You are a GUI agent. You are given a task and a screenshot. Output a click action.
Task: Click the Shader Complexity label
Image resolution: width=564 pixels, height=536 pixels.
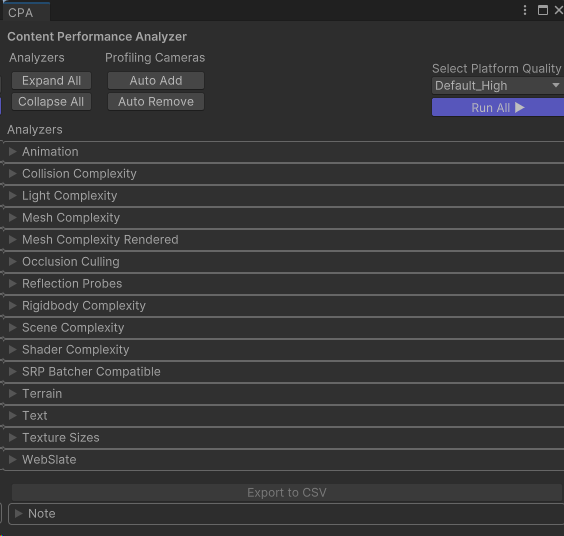(76, 350)
